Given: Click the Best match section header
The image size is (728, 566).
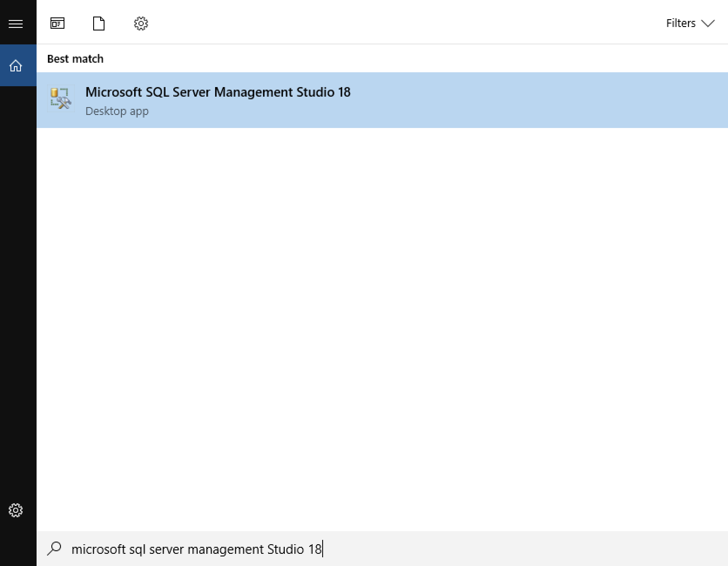Looking at the screenshot, I should (75, 59).
